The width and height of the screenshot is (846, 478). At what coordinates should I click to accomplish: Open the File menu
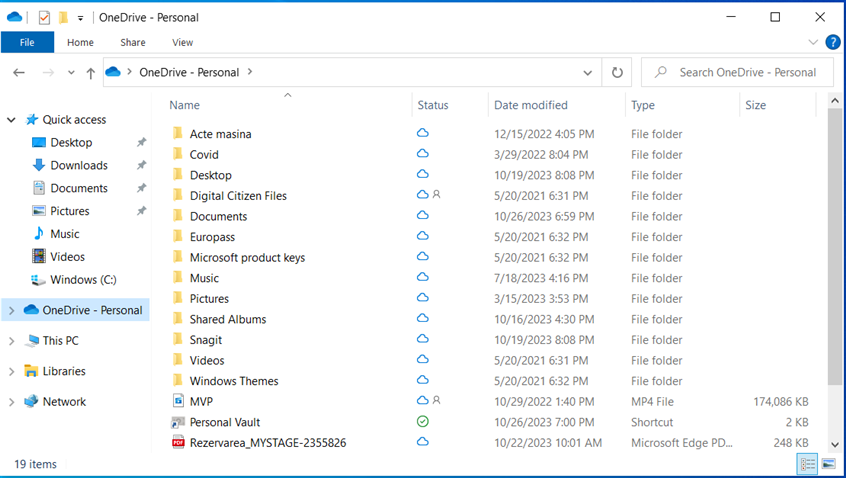27,42
